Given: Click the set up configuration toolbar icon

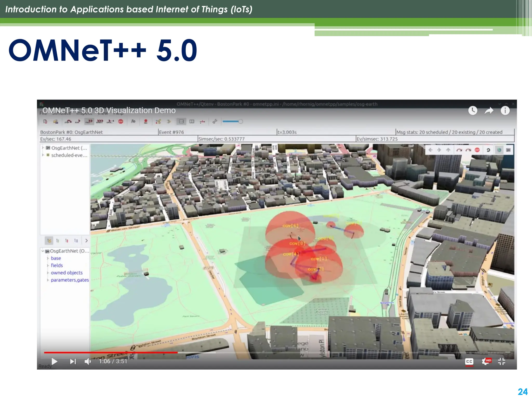Looking at the screenshot, I should (45, 121).
